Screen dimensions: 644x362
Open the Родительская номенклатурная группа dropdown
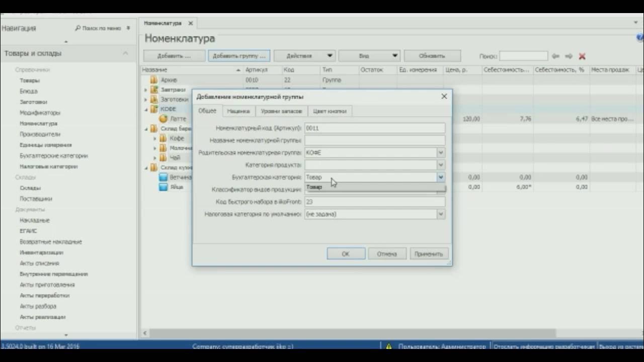point(441,153)
